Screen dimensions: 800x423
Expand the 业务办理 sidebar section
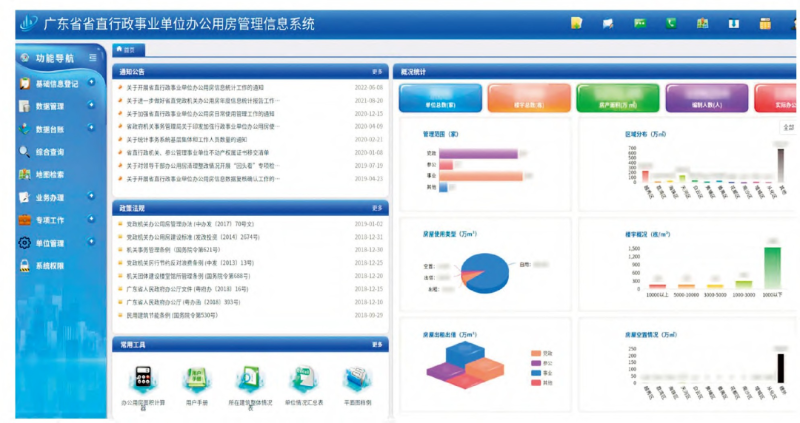[x=92, y=196]
